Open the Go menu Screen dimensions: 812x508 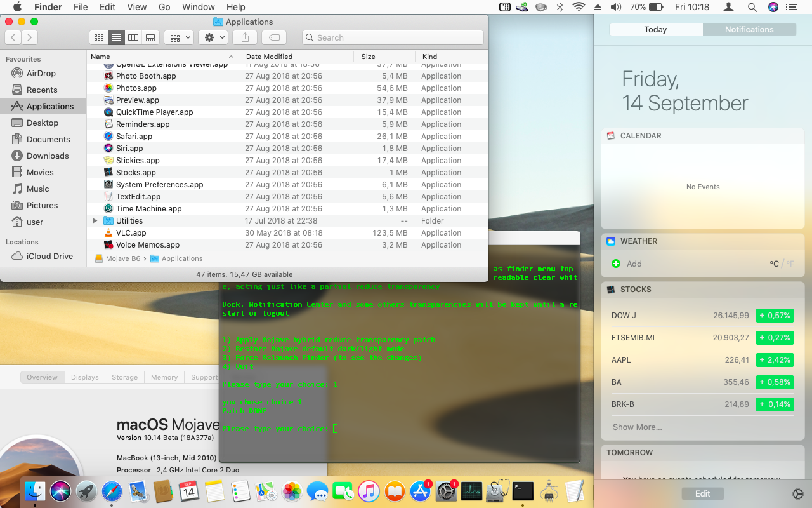[164, 7]
